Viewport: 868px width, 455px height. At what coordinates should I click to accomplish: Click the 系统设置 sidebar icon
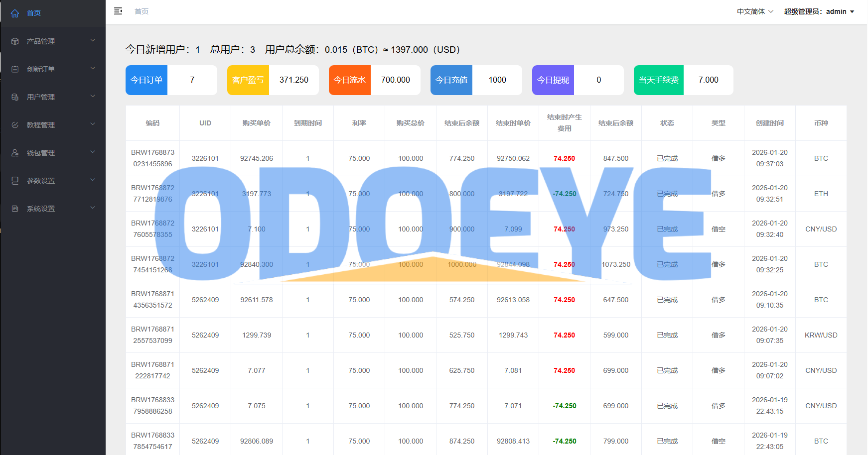(x=15, y=209)
